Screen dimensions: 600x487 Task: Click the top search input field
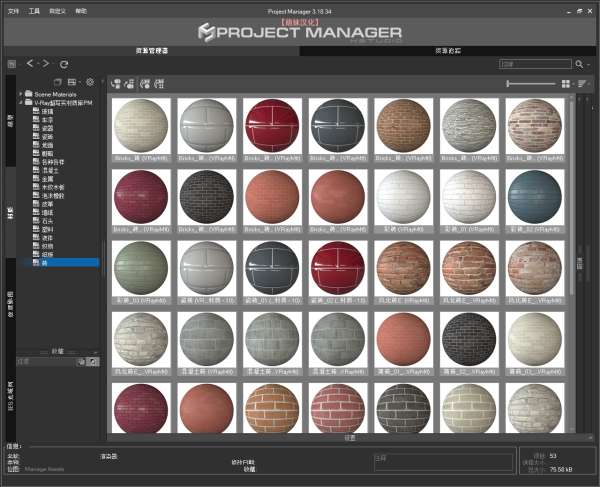coord(535,64)
